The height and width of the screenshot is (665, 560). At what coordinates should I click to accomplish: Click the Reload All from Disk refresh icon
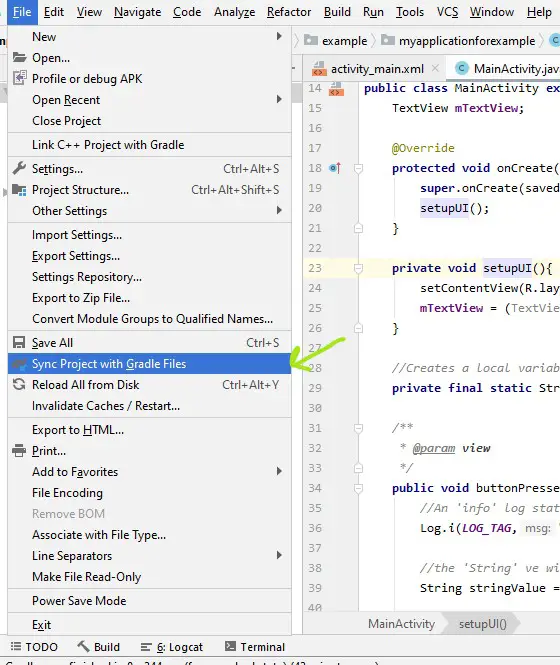point(19,384)
